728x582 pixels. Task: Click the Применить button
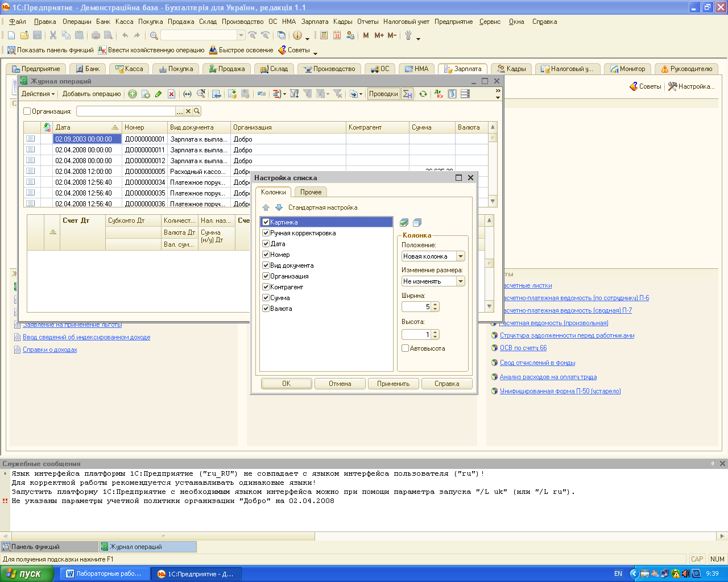[x=394, y=384]
